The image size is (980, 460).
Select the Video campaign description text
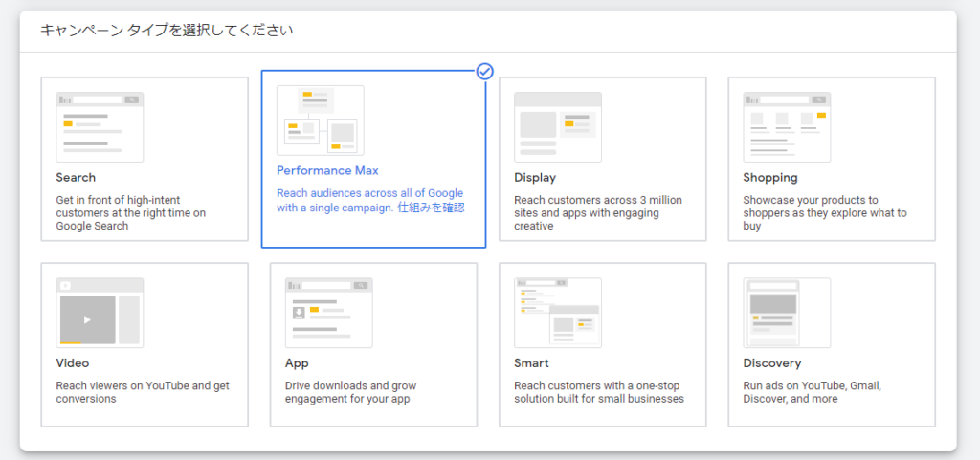pos(143,392)
